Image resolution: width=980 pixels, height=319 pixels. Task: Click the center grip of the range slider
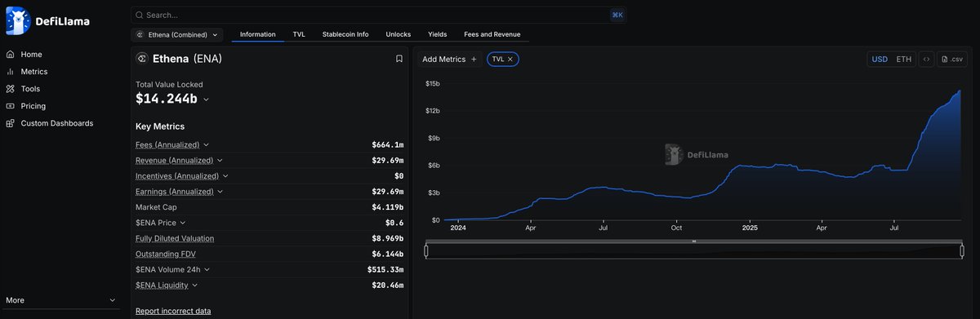point(694,241)
